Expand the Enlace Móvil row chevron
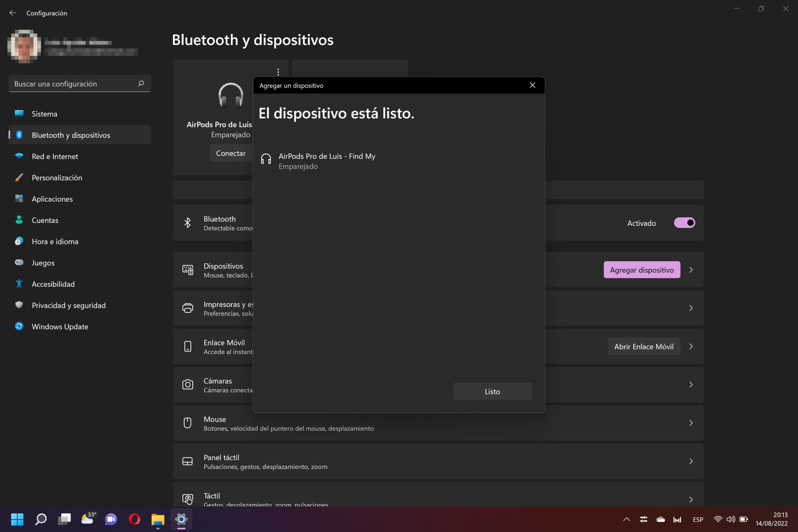Viewport: 798px width, 532px height. pos(691,347)
